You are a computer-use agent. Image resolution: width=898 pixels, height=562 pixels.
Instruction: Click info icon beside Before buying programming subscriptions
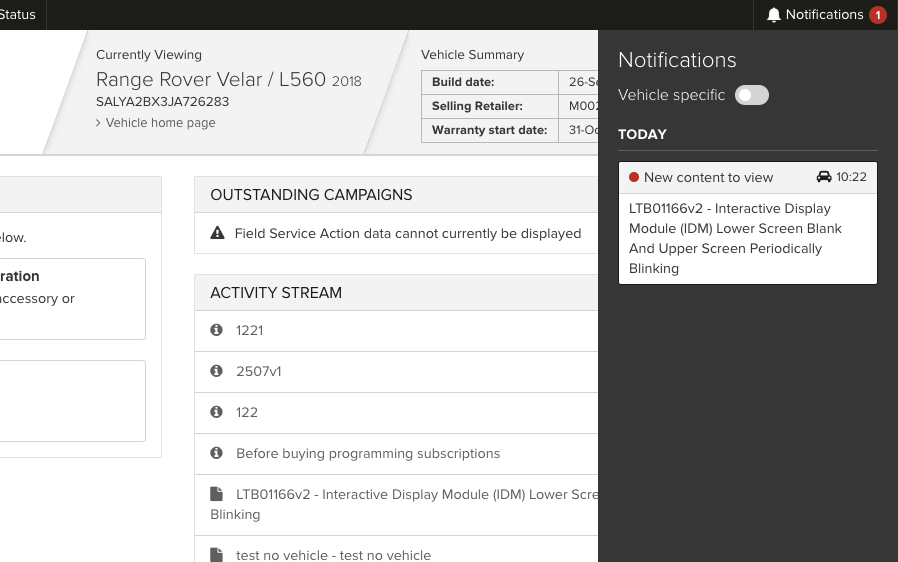point(216,453)
